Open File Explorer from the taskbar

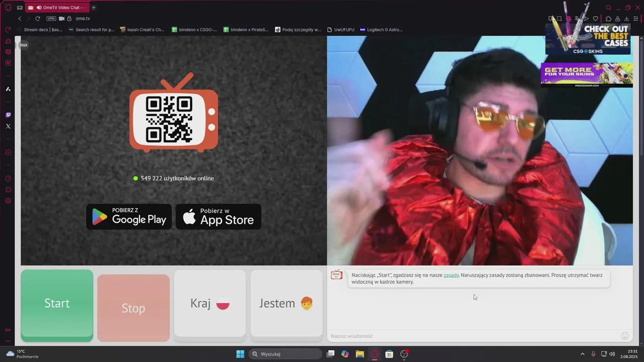pyautogui.click(x=360, y=354)
